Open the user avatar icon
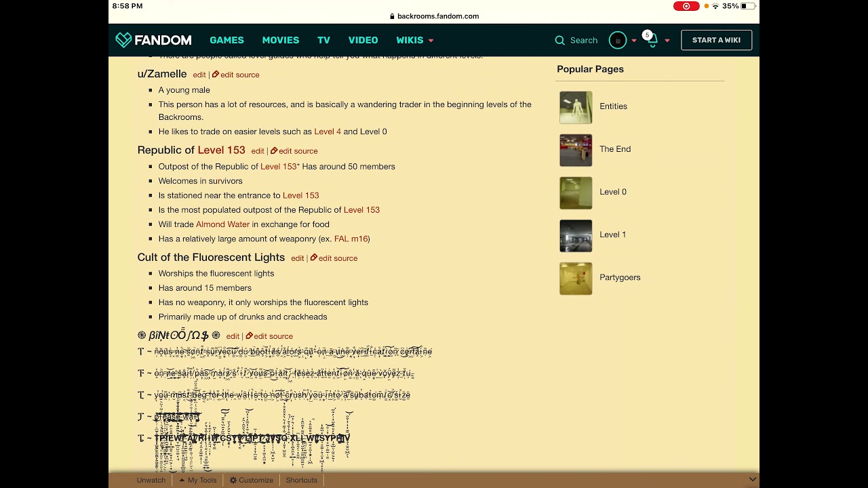This screenshot has width=868, height=488. coord(618,41)
